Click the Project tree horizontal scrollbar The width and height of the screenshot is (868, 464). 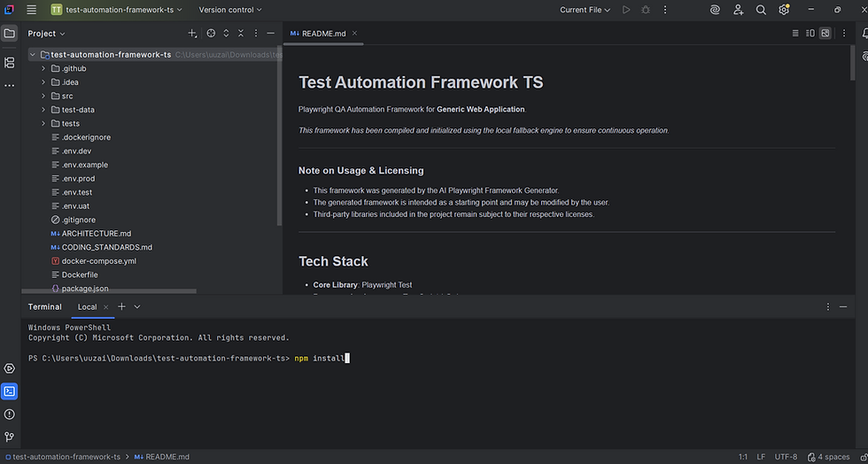109,290
